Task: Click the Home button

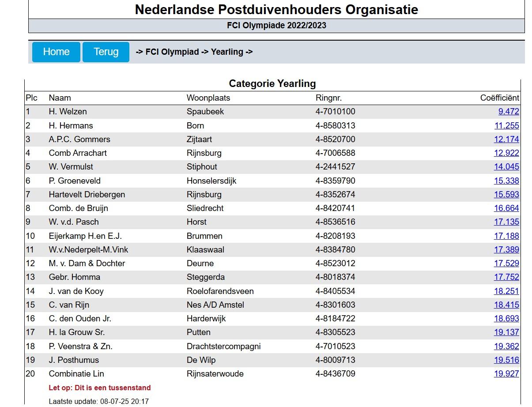Action: [56, 52]
